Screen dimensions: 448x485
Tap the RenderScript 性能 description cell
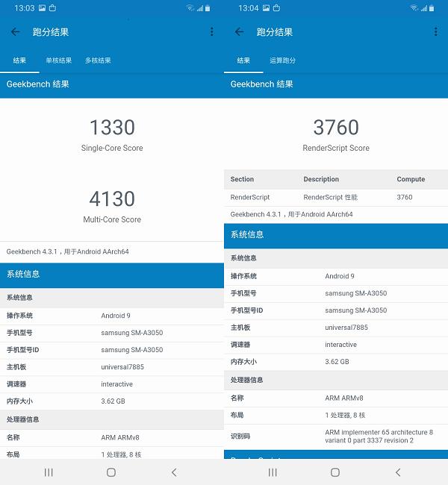click(330, 197)
